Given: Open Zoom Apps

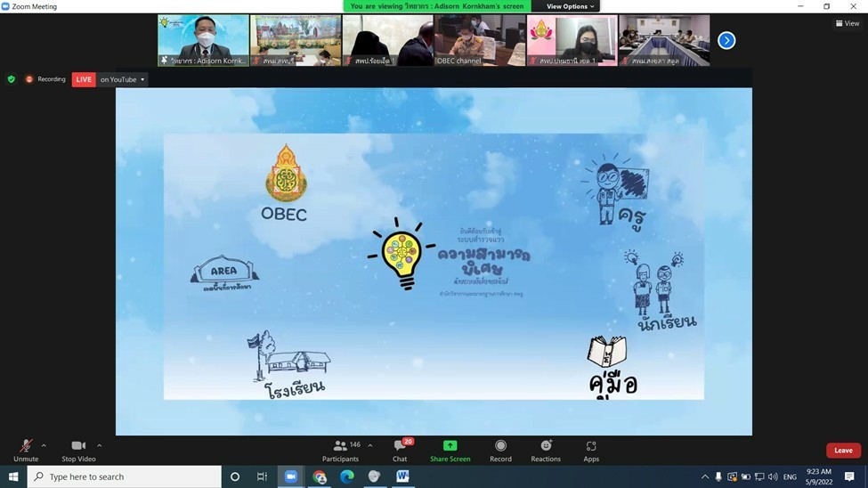Looking at the screenshot, I should point(591,451).
